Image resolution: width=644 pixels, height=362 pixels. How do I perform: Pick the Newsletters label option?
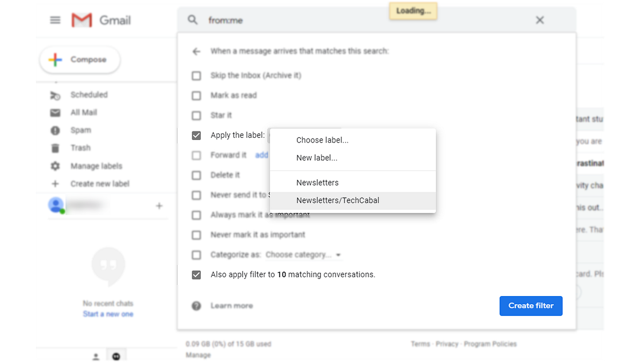[x=318, y=182]
